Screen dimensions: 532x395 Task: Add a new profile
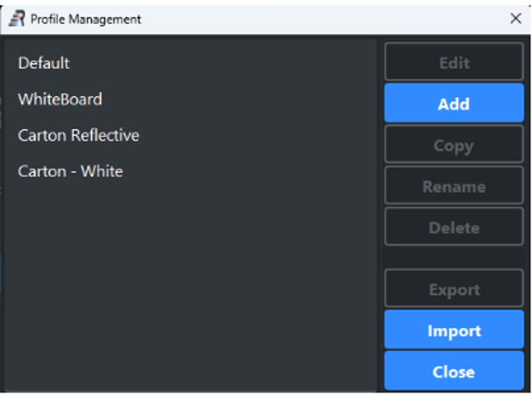point(453,104)
